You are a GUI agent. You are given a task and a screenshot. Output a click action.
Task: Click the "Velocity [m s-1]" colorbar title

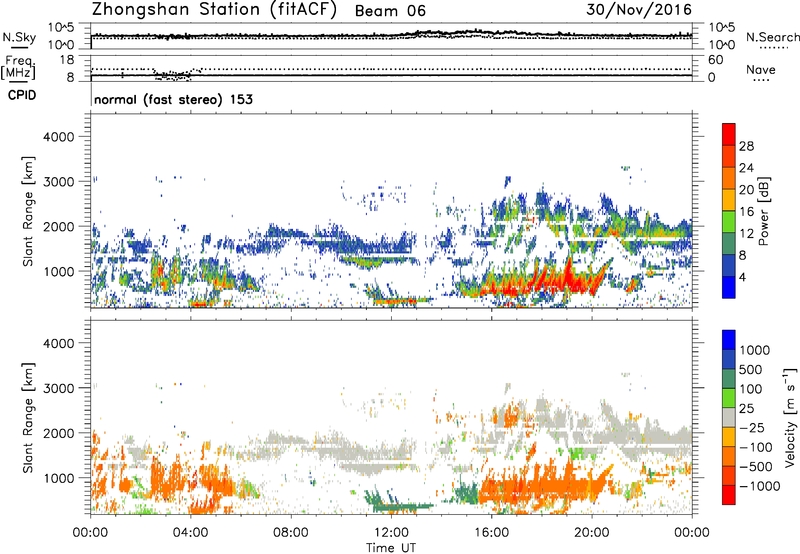click(790, 417)
